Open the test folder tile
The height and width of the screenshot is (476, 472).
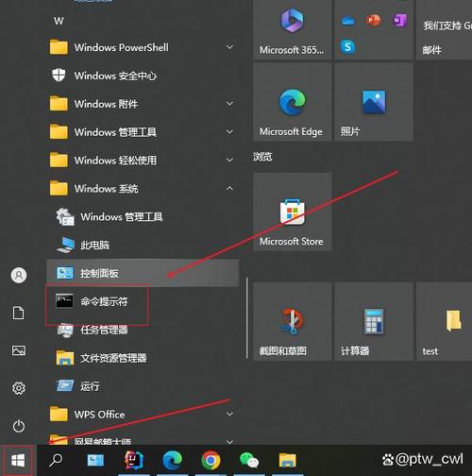445,321
